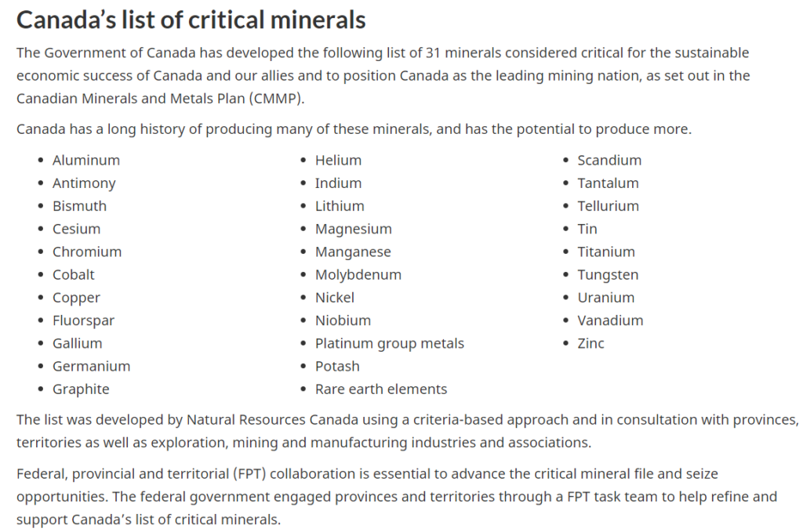Click the Molybdenum entry
Screen dimensions: 803x532
point(358,274)
